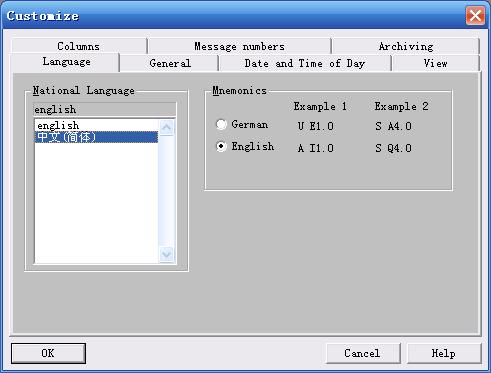Click the A I1.0 example text

(x=316, y=148)
